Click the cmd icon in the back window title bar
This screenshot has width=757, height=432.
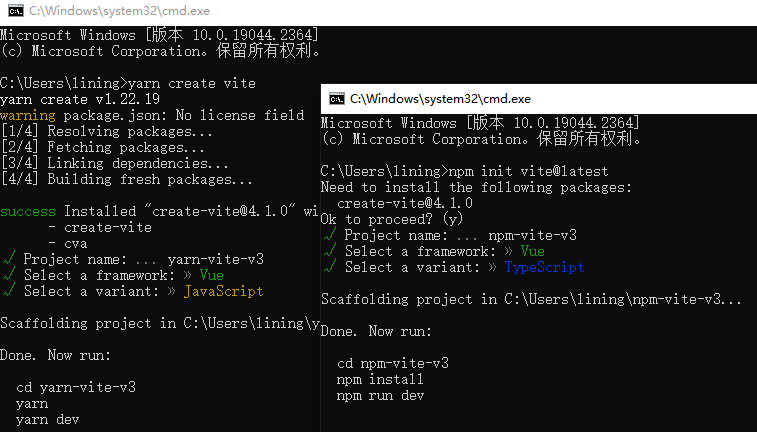16,11
